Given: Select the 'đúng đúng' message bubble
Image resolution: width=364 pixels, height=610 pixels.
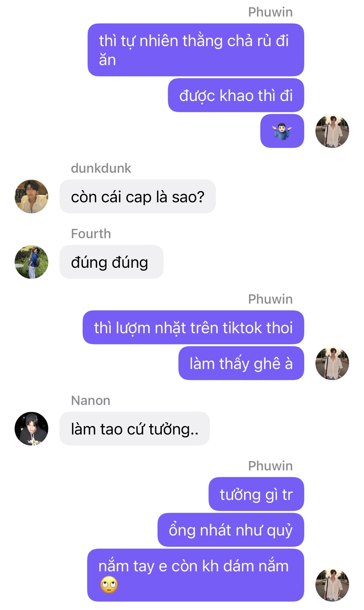Looking at the screenshot, I should pos(111,262).
